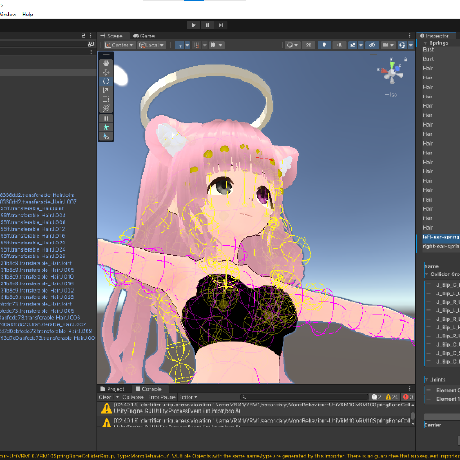This screenshot has height=460, width=460.
Task: Switch to the Scene tab
Action: (112, 36)
